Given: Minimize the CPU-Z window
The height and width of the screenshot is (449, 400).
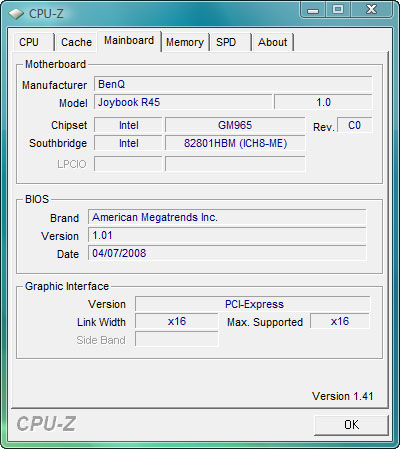Looking at the screenshot, I should [x=313, y=9].
